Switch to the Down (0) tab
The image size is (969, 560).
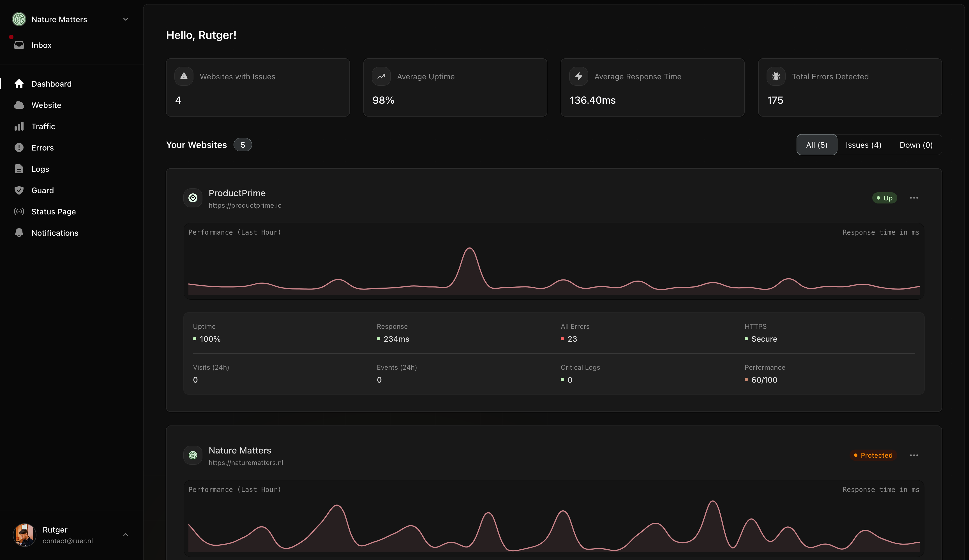(x=916, y=145)
